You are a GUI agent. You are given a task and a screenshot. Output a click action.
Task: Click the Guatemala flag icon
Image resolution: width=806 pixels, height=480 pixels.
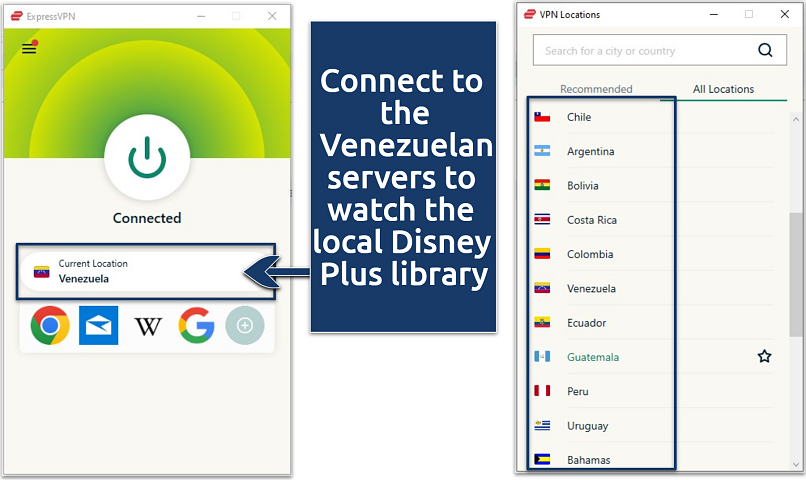[x=542, y=356]
